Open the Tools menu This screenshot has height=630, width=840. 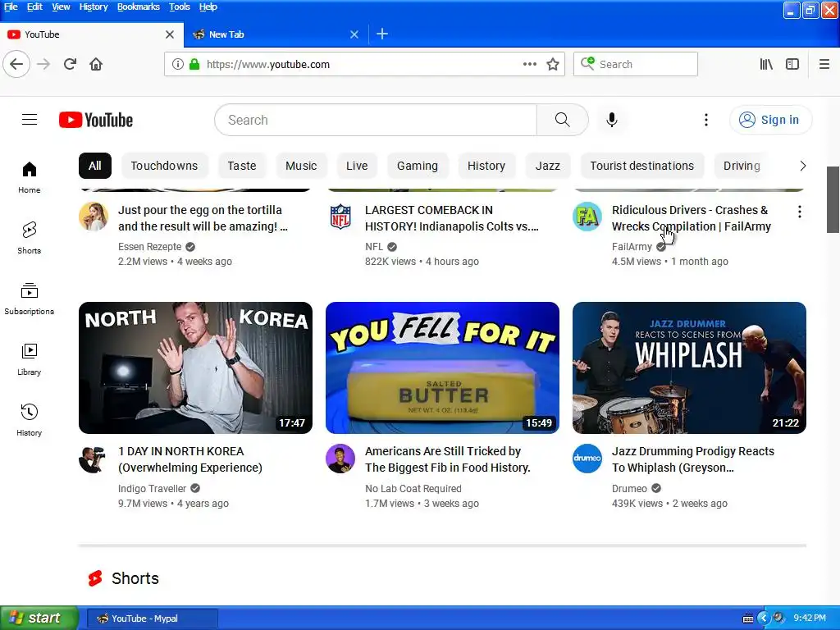[x=180, y=7]
